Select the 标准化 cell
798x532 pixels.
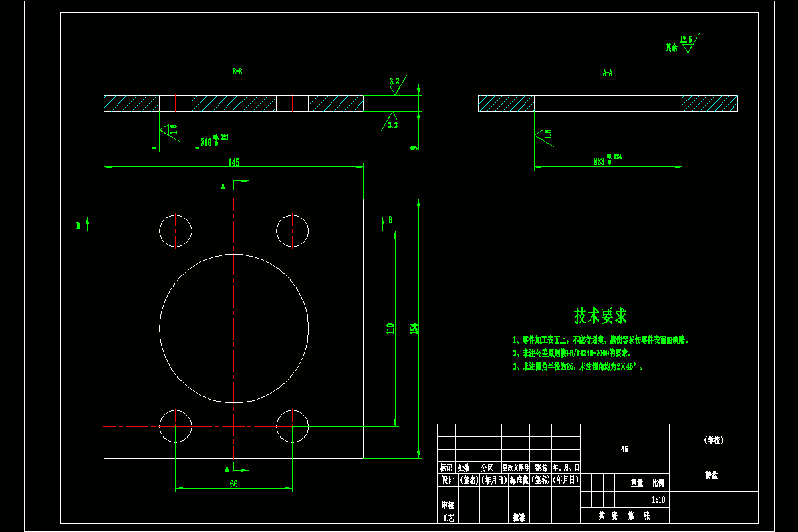coord(519,480)
